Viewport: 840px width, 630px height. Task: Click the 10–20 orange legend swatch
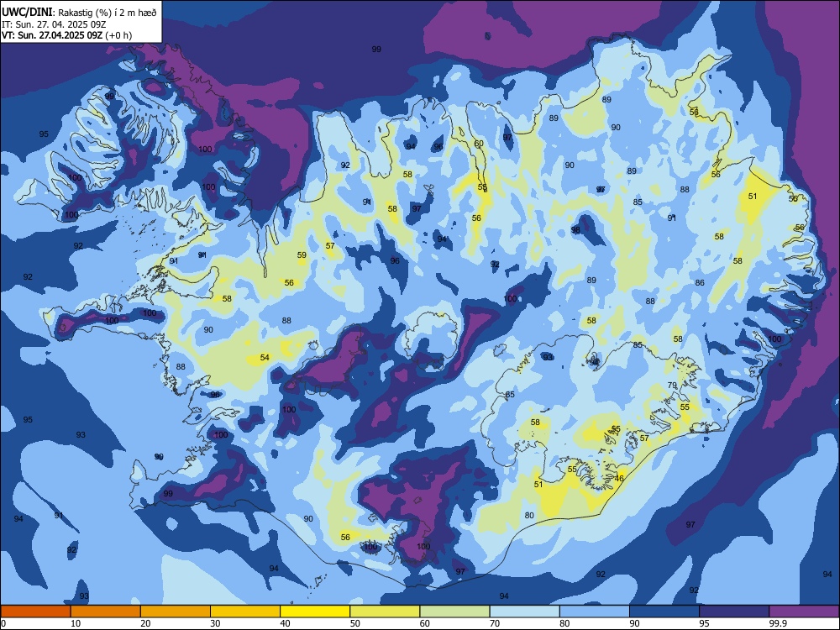pyautogui.click(x=106, y=612)
